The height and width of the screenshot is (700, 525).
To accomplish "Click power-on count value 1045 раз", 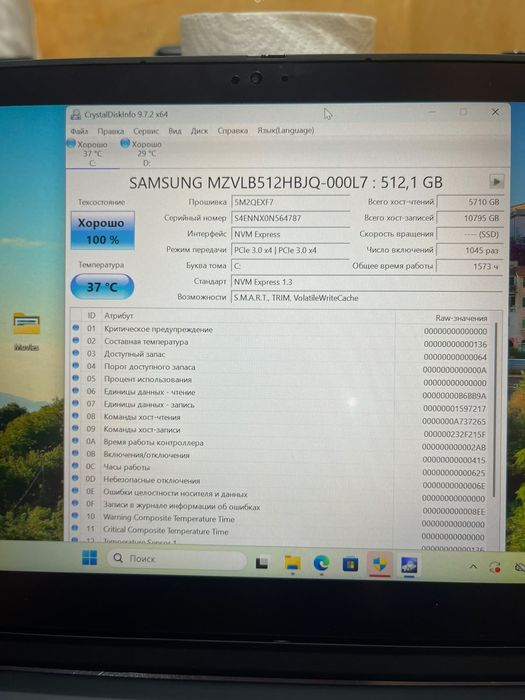I will [x=470, y=250].
